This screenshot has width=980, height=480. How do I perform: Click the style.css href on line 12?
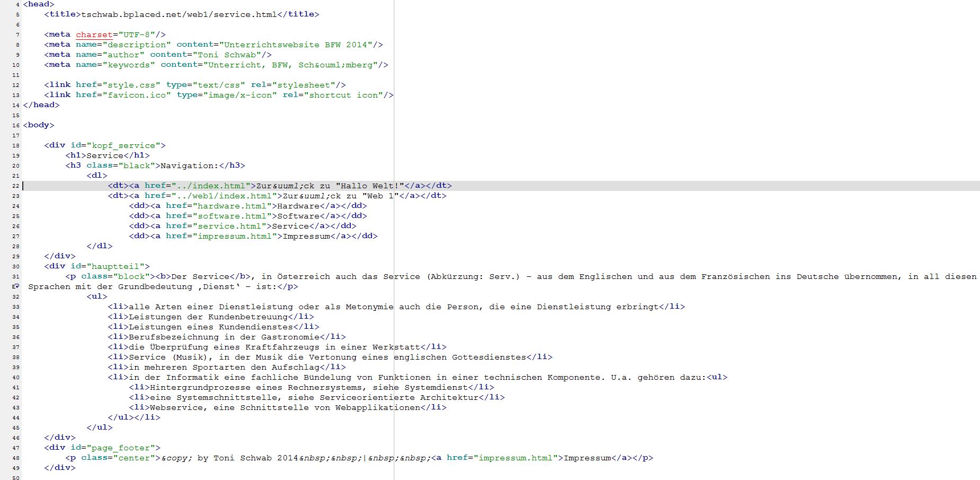[131, 85]
